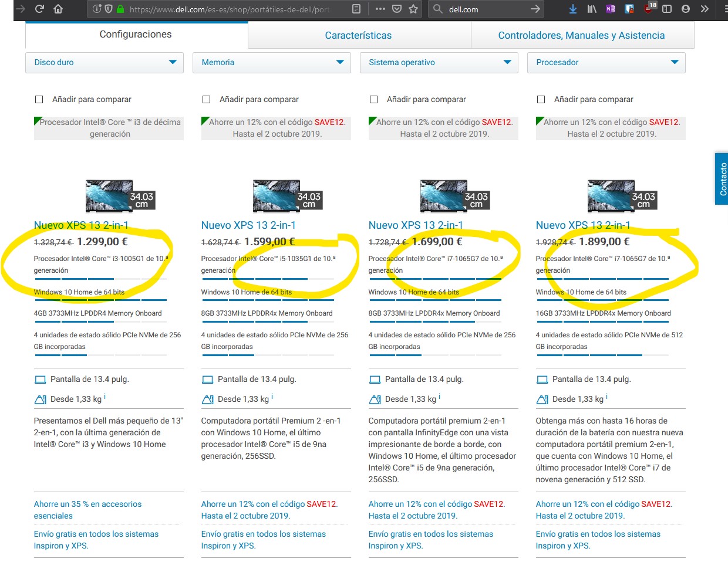Click the dell.com search box
Viewport: 728px width, 562px height.
point(487,9)
